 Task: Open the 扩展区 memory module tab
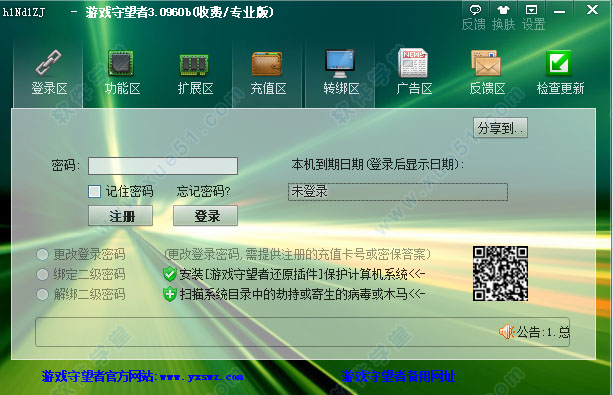(195, 73)
